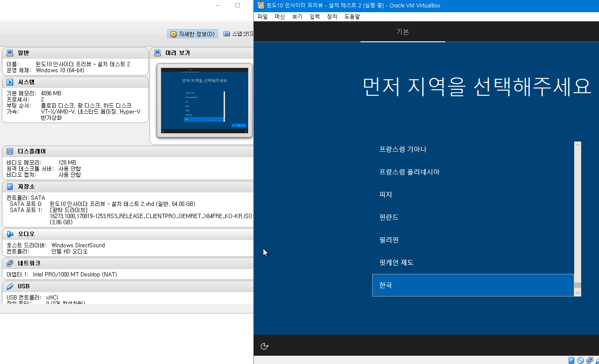
Task: Click the accessibility icon in the setup screen
Action: [x=264, y=346]
